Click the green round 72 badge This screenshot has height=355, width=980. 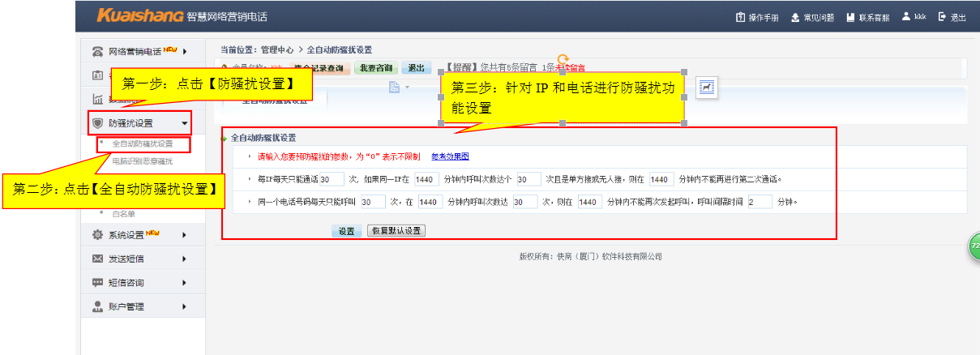tap(974, 246)
